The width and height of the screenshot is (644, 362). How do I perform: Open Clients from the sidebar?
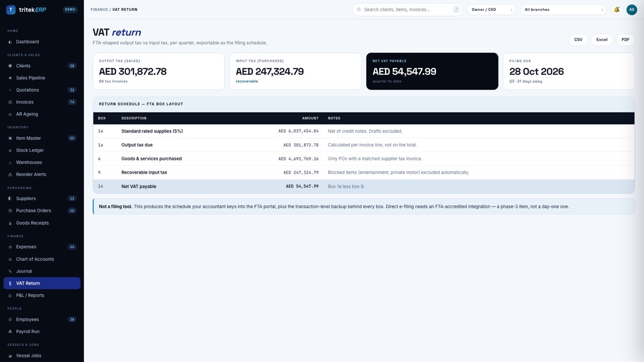(42, 66)
